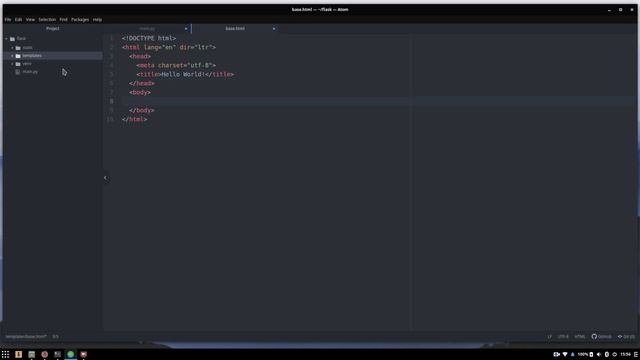640x360 pixels.
Task: Open the Git panel from the status bar
Action: pyautogui.click(x=626, y=337)
